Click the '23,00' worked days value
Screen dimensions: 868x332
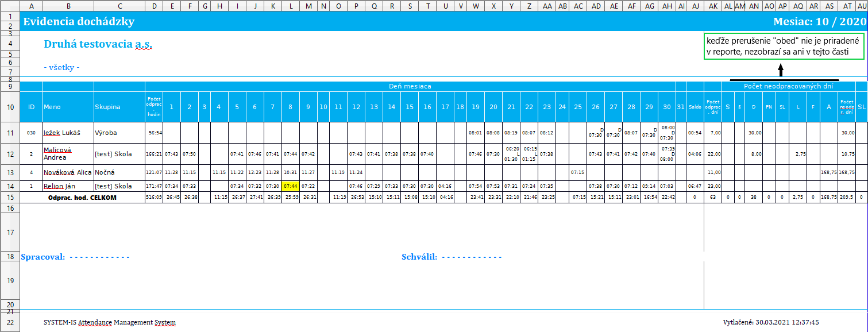pyautogui.click(x=713, y=186)
